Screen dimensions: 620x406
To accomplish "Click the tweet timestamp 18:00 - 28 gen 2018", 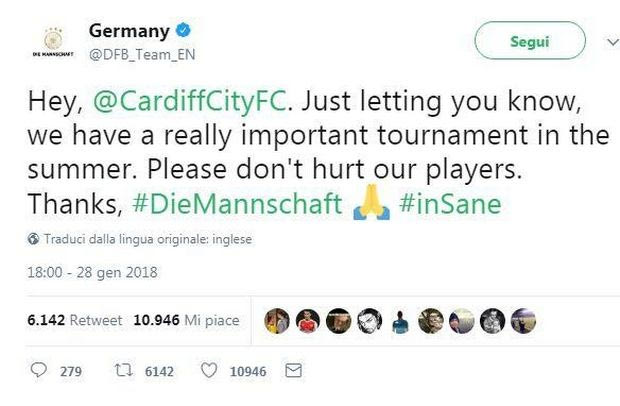I will [92, 271].
